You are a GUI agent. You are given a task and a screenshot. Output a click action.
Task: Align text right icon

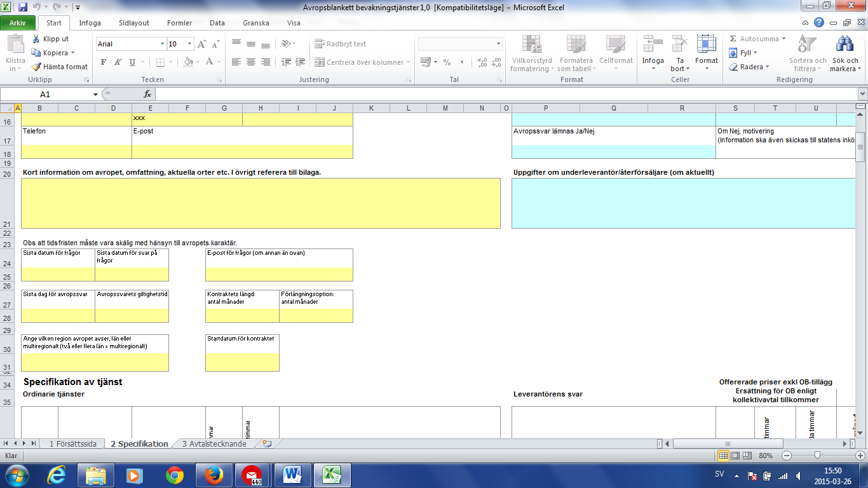[266, 62]
